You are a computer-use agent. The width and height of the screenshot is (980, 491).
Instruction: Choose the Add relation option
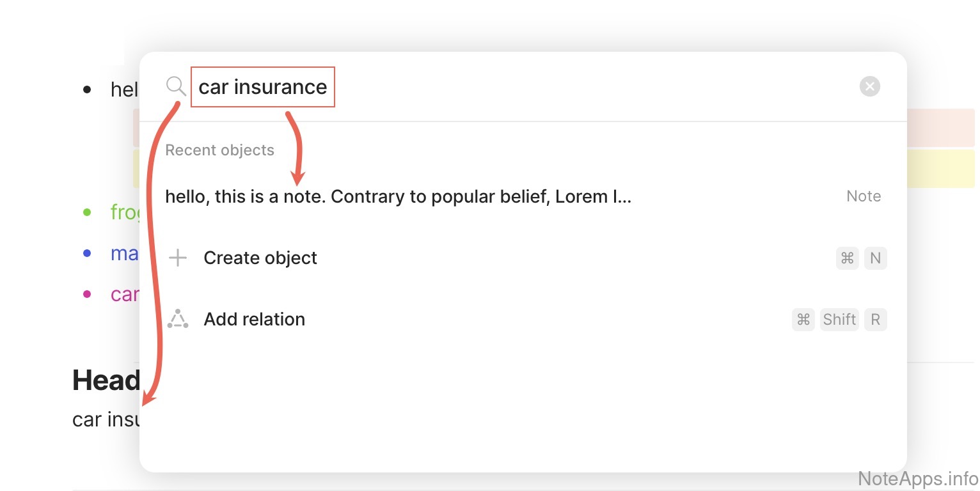pos(254,319)
